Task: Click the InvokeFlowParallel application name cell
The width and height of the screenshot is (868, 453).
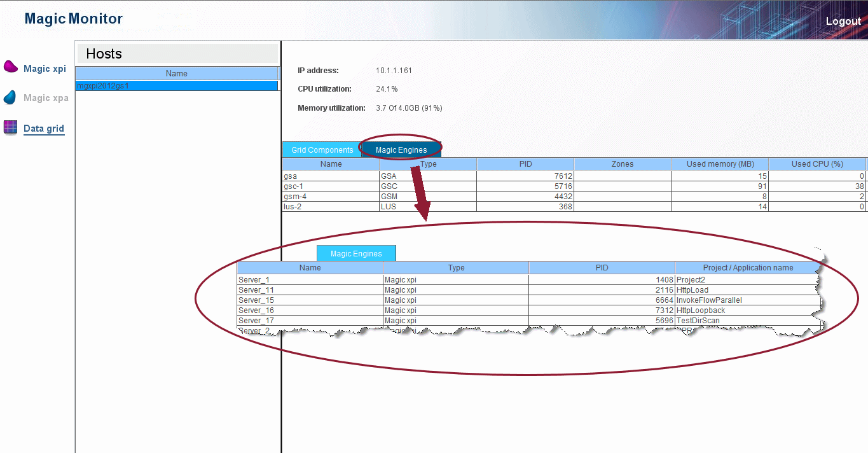Action: 748,300
